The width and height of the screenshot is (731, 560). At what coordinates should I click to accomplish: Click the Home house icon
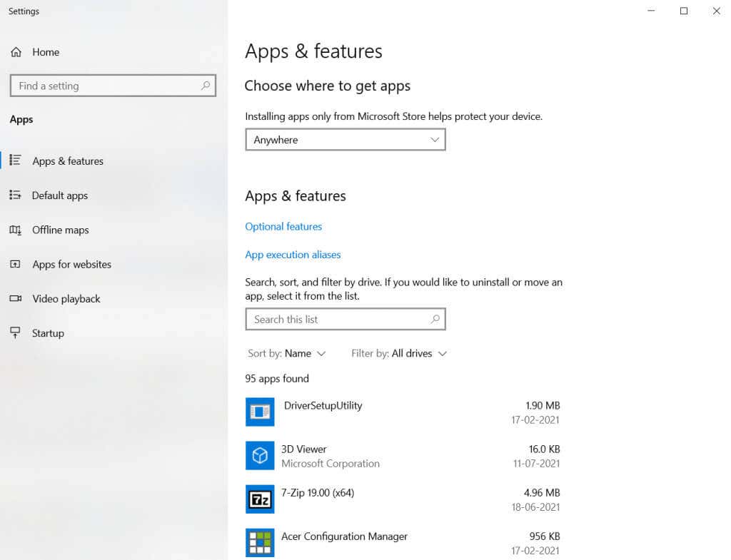click(x=16, y=52)
